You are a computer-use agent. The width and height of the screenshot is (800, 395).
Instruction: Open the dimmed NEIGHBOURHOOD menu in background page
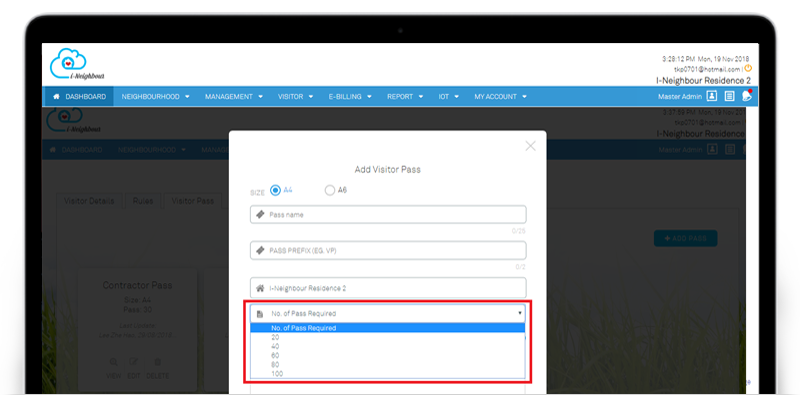click(x=152, y=150)
